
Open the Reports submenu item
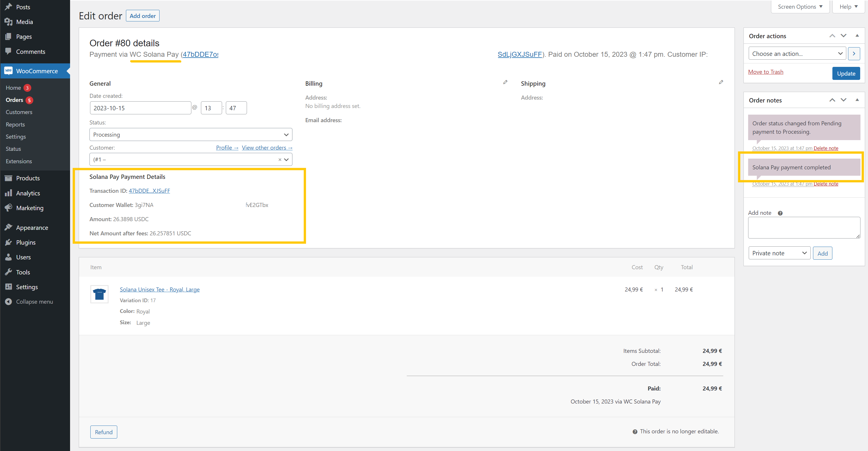coord(15,125)
